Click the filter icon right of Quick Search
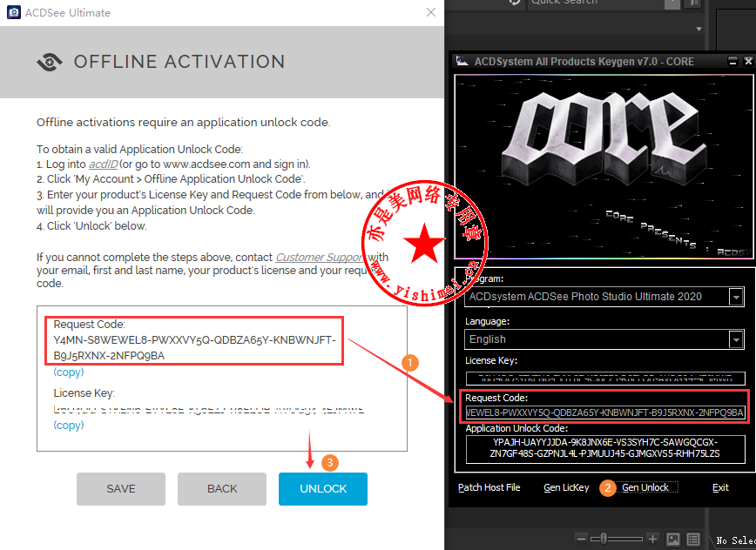Image resolution: width=756 pixels, height=550 pixels. click(692, 3)
